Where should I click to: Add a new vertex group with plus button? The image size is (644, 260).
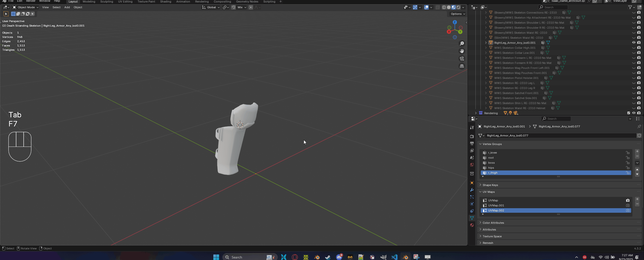(x=637, y=151)
